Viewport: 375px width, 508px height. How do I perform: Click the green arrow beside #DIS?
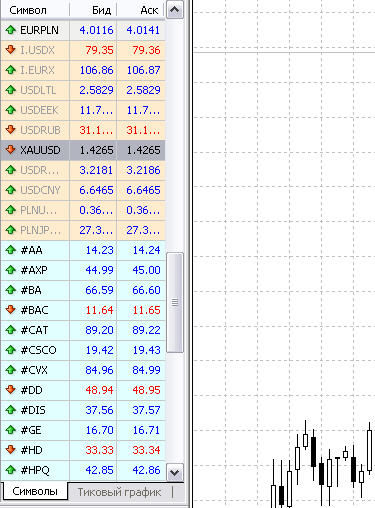[11, 410]
